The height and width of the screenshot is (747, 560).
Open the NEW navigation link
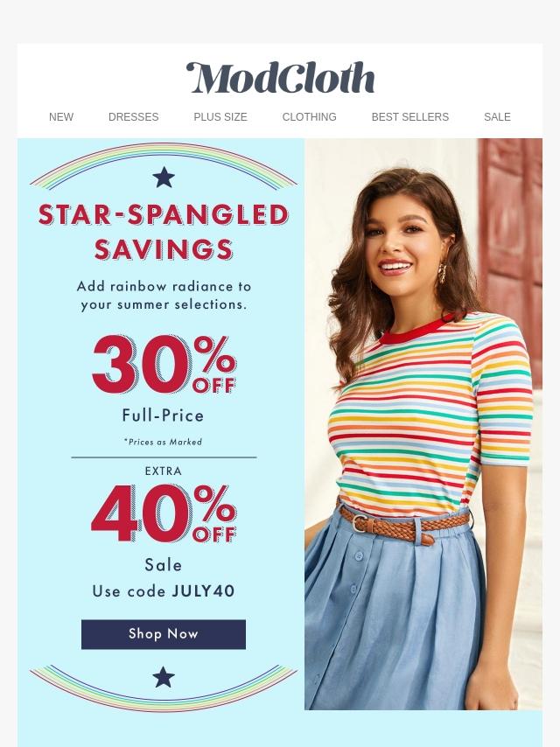[x=61, y=116]
